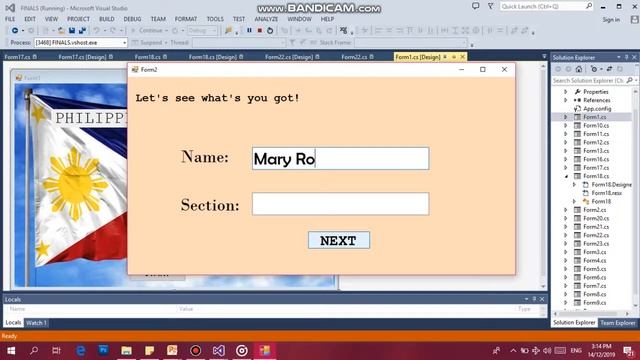Close the Form1.cs [Design] tab

click(462, 57)
